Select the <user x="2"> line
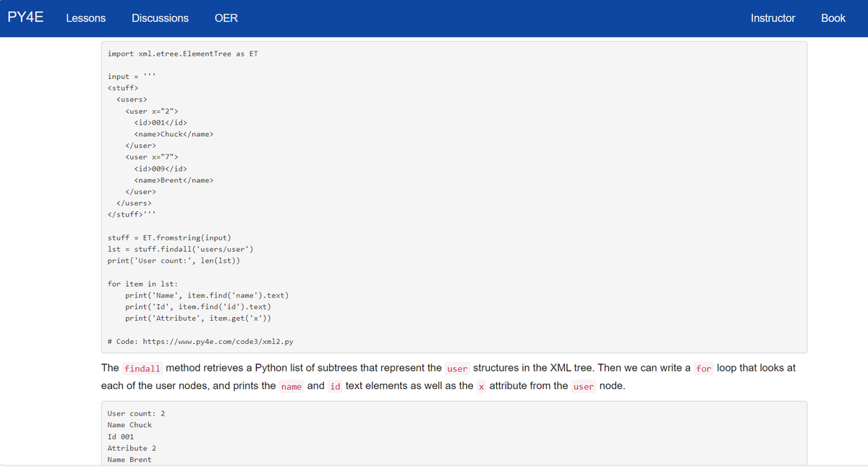 click(152, 111)
